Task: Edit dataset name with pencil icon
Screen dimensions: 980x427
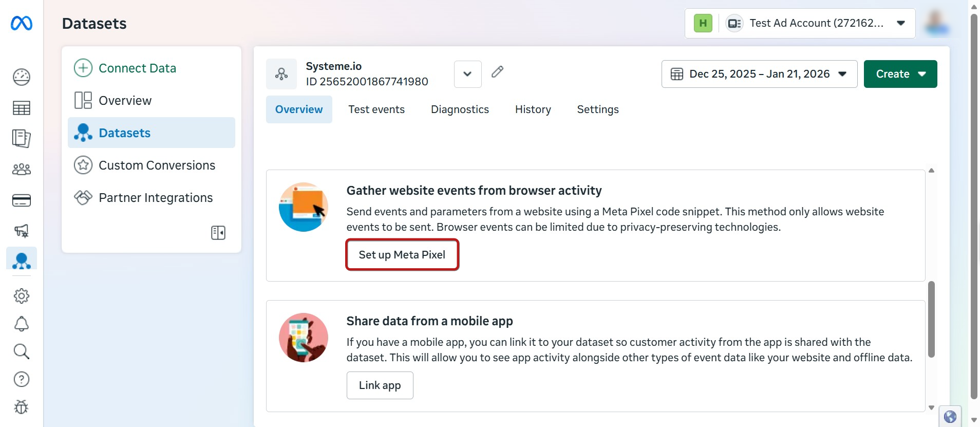Action: (x=497, y=72)
